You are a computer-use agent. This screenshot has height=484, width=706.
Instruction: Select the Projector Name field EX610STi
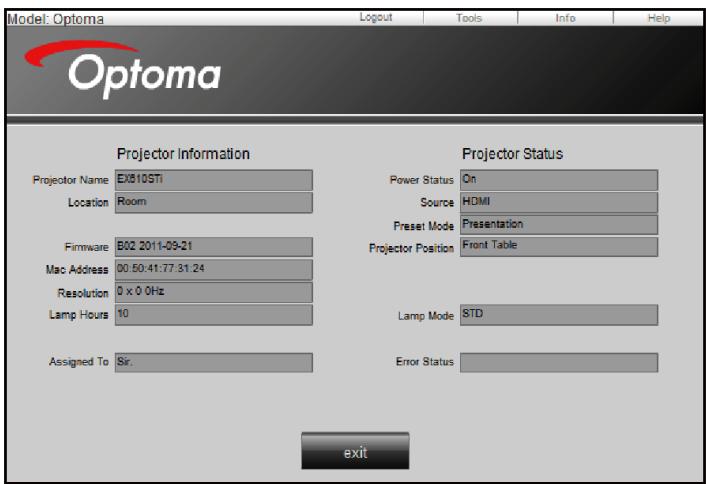pyautogui.click(x=213, y=180)
